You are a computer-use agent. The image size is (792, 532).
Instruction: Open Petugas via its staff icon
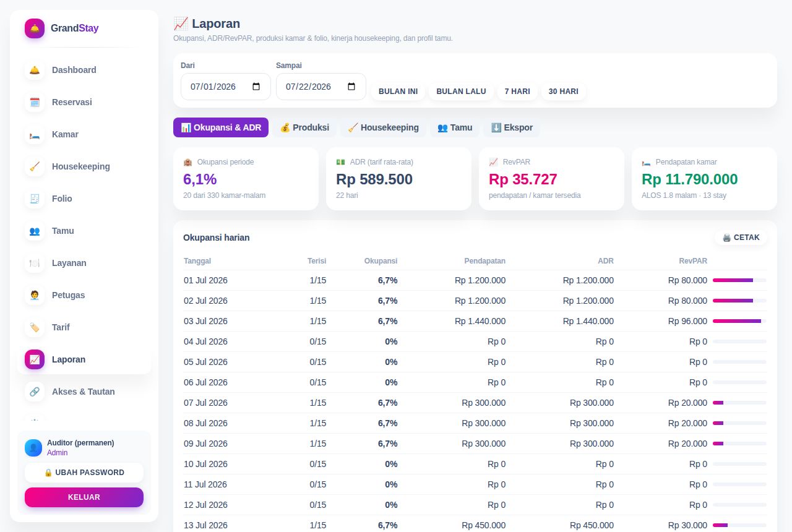[35, 295]
